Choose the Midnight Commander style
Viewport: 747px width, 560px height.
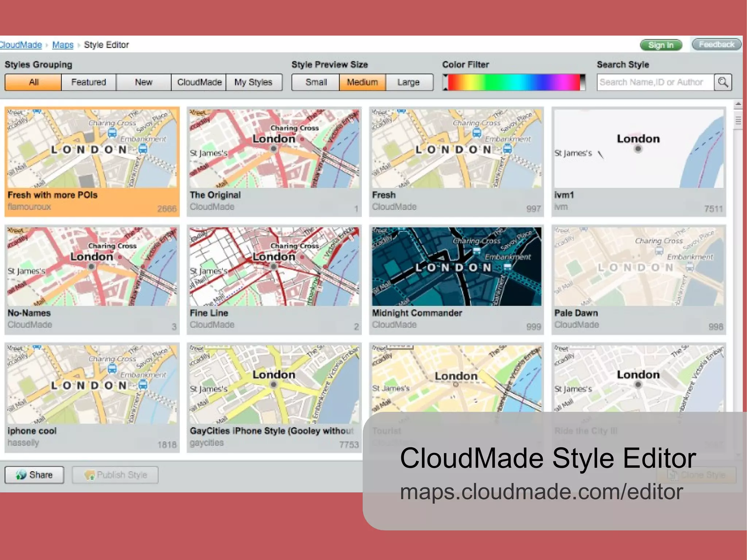point(456,279)
